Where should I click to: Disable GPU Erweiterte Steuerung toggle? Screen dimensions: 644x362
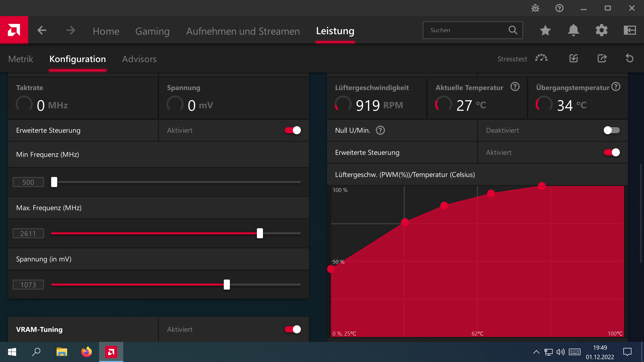click(292, 130)
